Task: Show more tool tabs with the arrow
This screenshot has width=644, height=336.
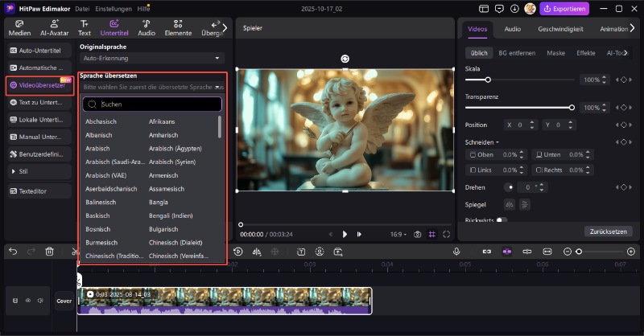Action: (225, 27)
